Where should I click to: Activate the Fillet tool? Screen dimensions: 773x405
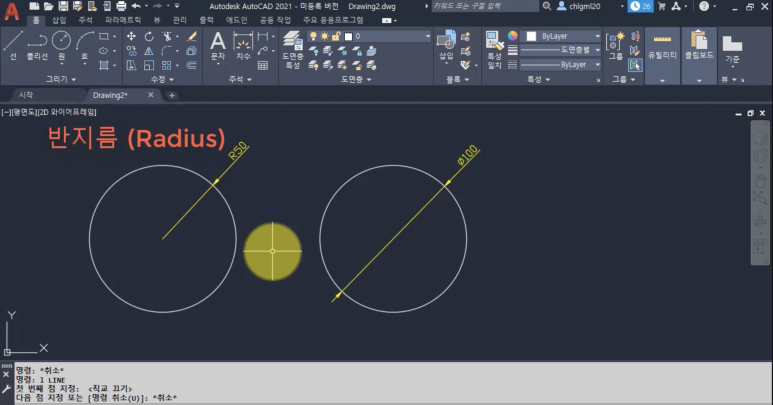[x=167, y=51]
